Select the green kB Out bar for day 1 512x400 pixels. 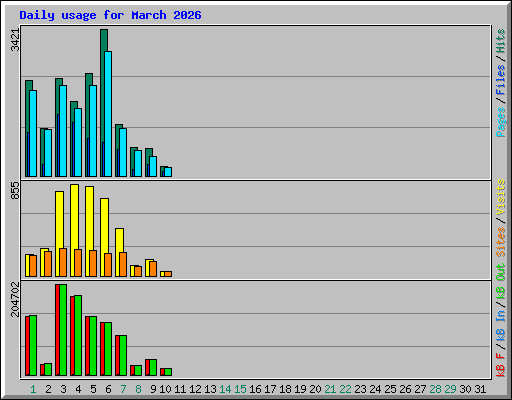[33, 345]
